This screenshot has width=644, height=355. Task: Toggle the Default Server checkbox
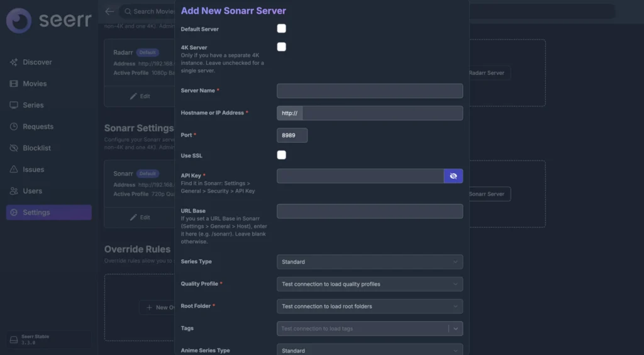[281, 28]
